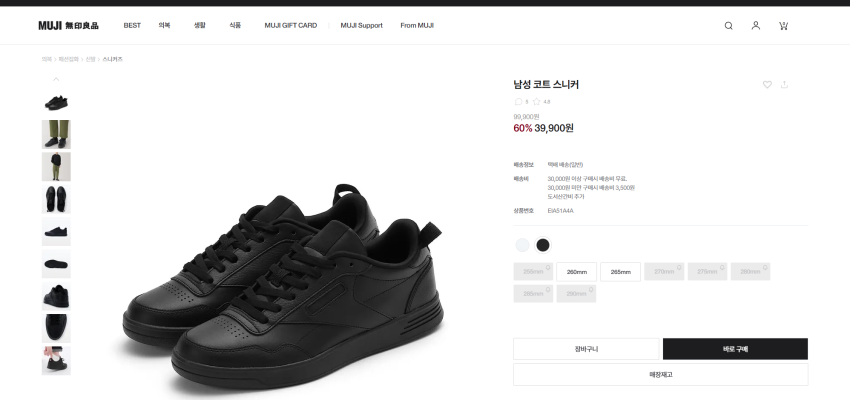
Task: Open the 의복 category menu
Action: [x=164, y=25]
